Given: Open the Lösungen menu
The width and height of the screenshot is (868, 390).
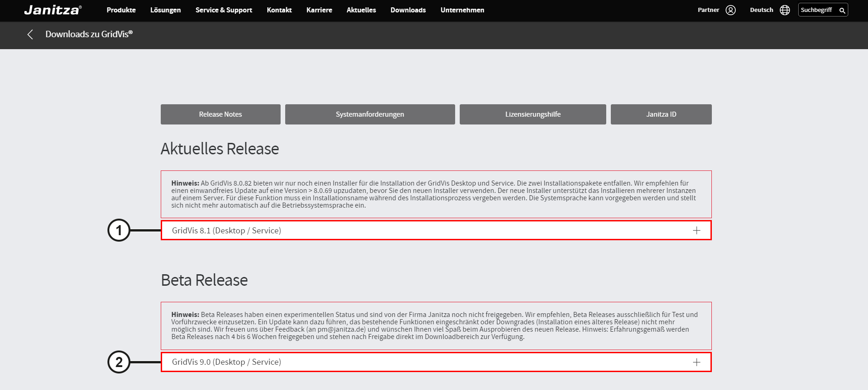Looking at the screenshot, I should [x=165, y=10].
